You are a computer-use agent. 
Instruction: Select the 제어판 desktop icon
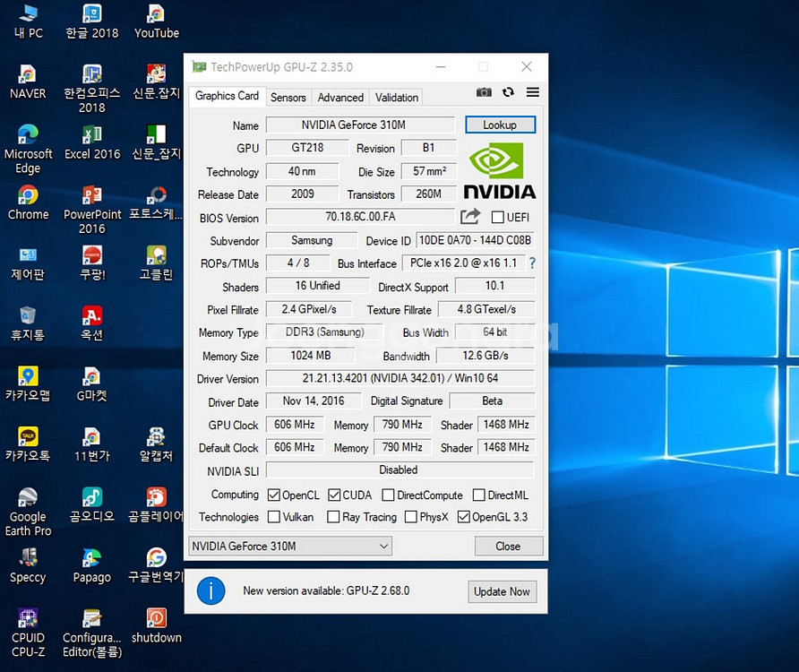click(x=28, y=264)
